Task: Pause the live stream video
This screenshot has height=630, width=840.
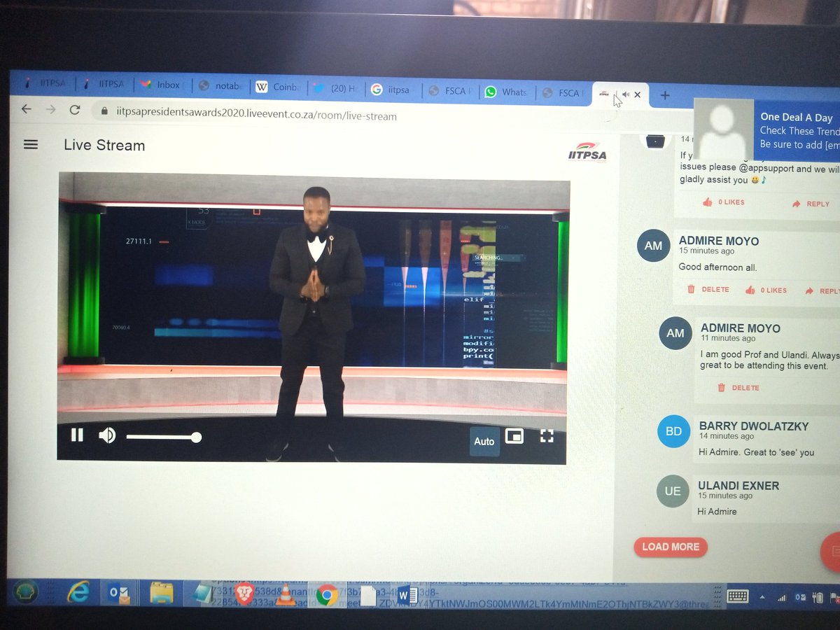Action: tap(77, 435)
